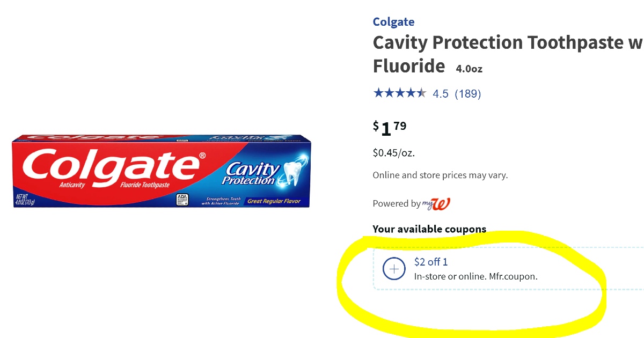Image resolution: width=644 pixels, height=338 pixels.
Task: Open reviews via the '(189)' link
Action: (x=469, y=93)
